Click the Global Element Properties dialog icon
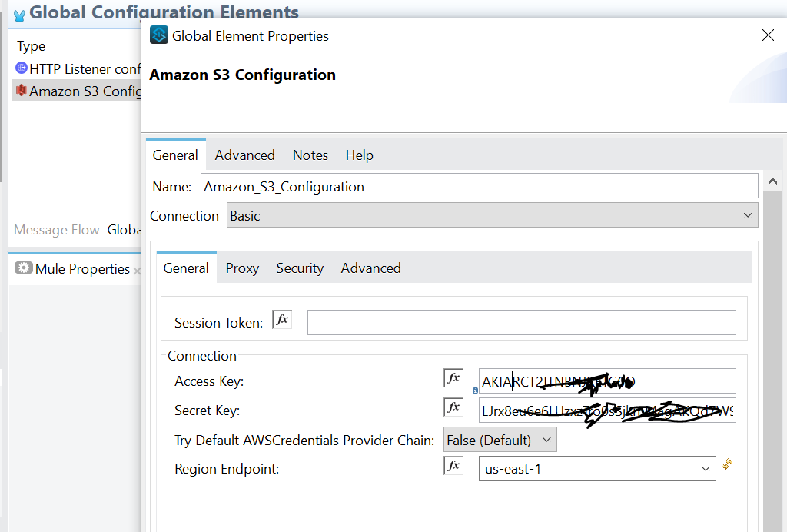 coord(158,35)
